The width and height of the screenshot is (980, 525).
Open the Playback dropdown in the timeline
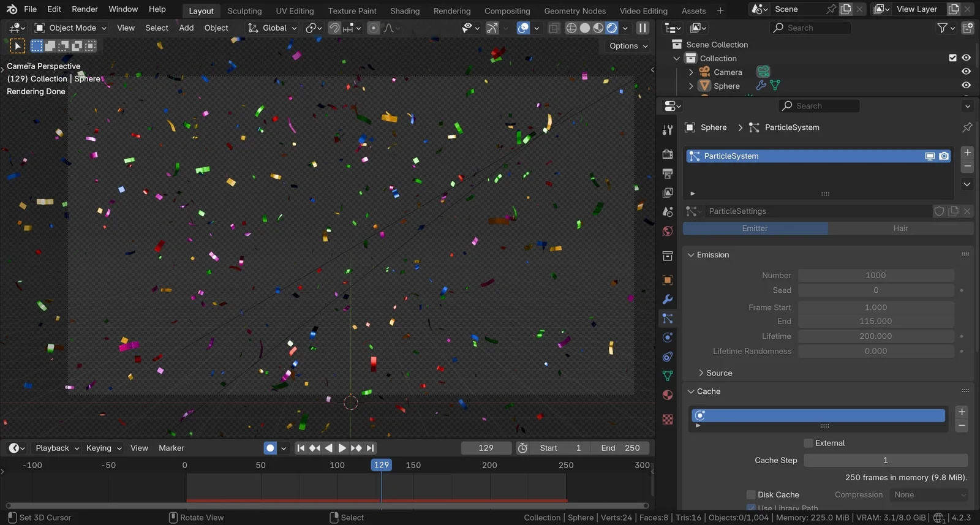pyautogui.click(x=57, y=448)
